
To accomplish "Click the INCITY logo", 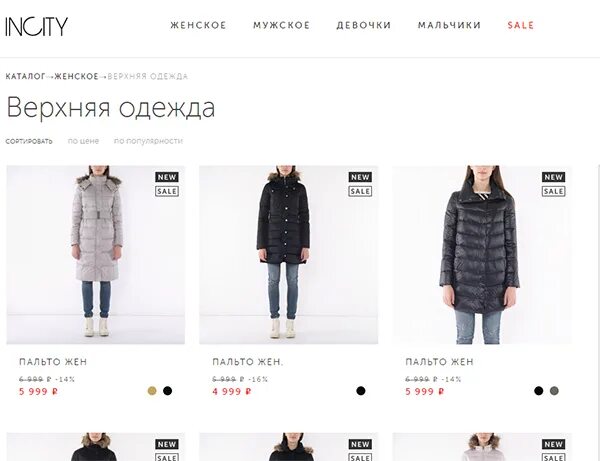I will pyautogui.click(x=36, y=26).
